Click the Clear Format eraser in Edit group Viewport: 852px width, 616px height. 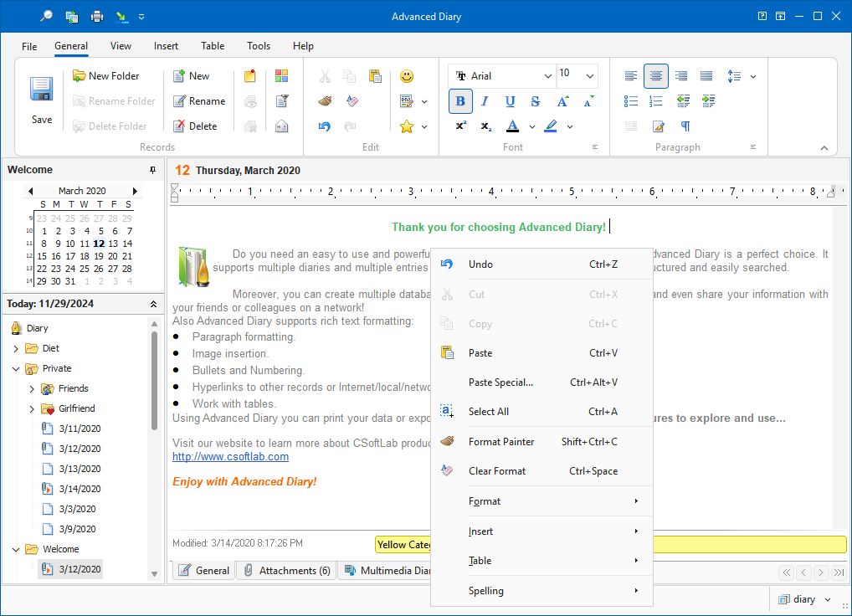pyautogui.click(x=352, y=101)
